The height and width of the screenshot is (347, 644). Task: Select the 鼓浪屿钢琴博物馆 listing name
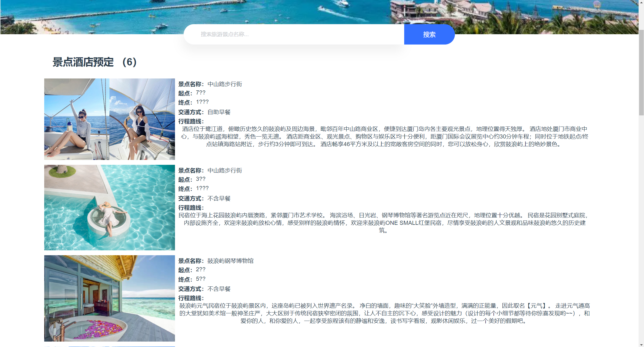pos(230,261)
